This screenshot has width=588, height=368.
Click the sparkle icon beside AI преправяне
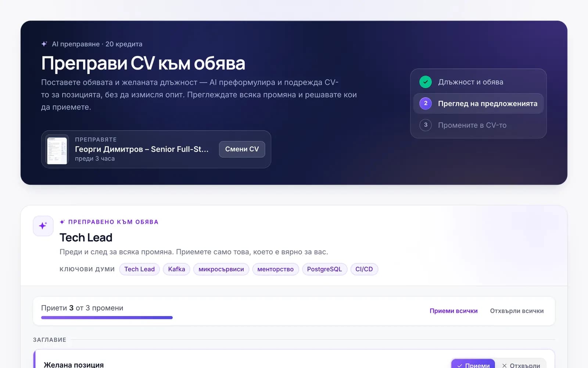tap(44, 44)
